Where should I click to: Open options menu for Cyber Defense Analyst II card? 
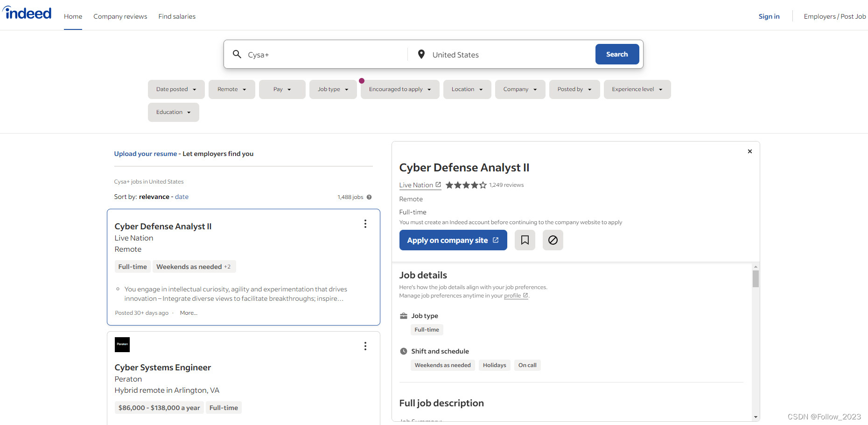click(365, 224)
